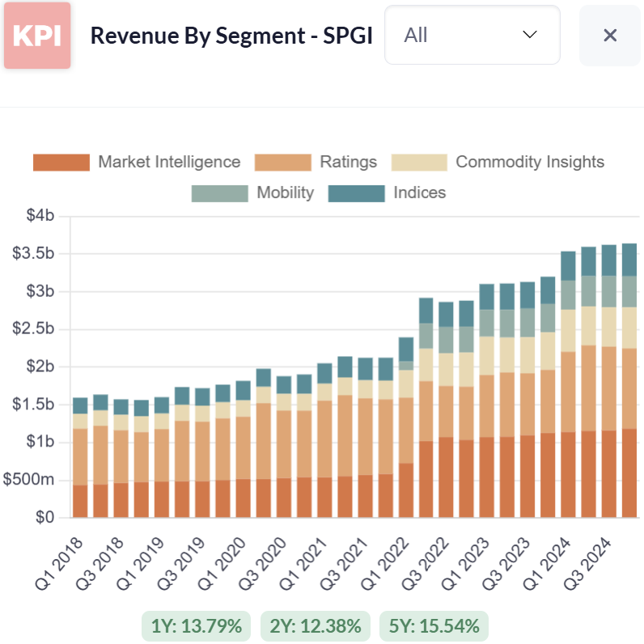This screenshot has width=644, height=644.
Task: Click the Q1 2022 axis label
Action: pos(385,563)
